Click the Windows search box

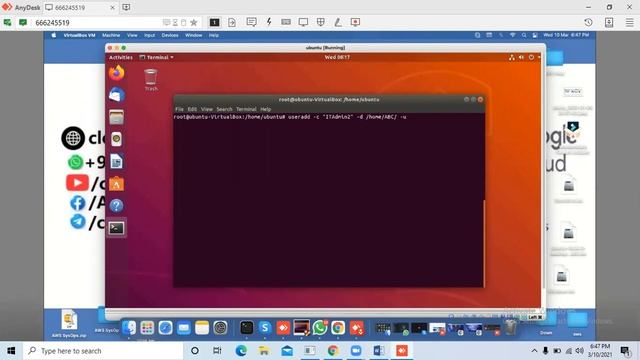tap(103, 351)
